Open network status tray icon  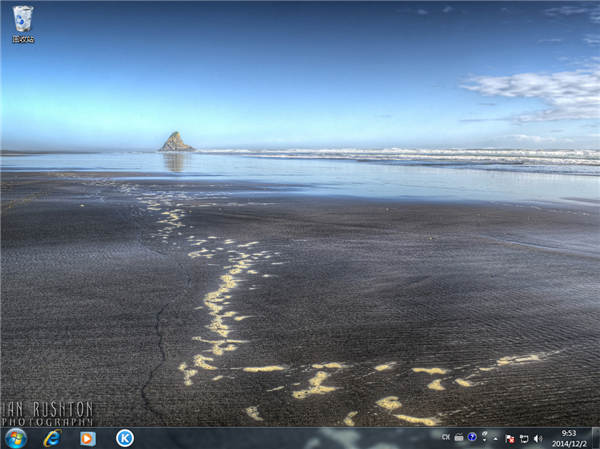(x=524, y=439)
